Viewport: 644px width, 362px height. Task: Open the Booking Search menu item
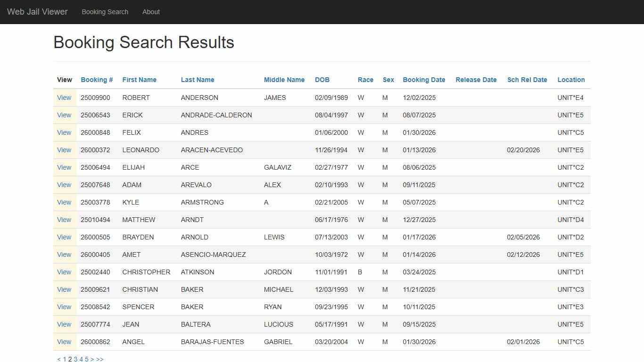point(105,12)
